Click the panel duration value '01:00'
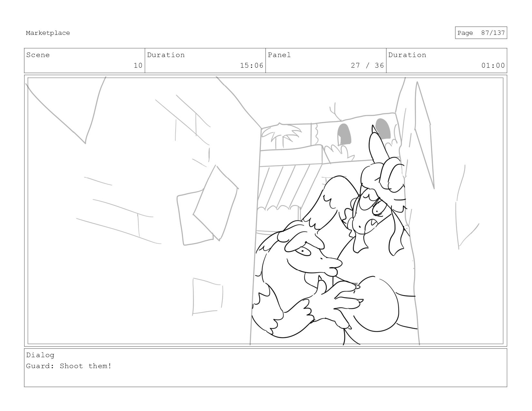Viewport: 532px width, 411px height. point(493,65)
